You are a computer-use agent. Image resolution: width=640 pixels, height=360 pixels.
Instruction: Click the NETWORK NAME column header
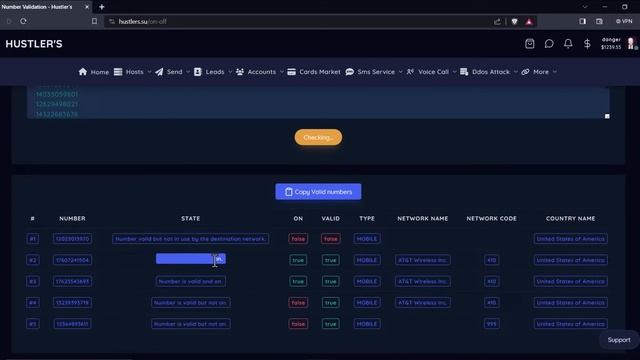423,219
